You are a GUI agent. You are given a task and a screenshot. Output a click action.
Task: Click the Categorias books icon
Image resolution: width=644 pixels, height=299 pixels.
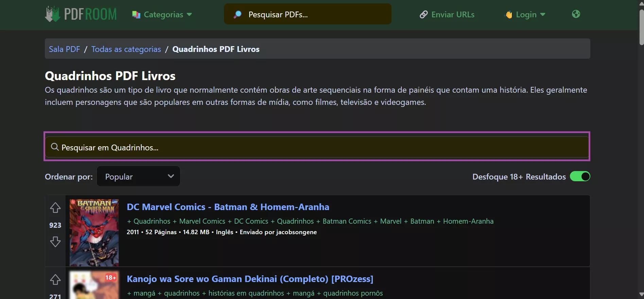[x=136, y=15]
